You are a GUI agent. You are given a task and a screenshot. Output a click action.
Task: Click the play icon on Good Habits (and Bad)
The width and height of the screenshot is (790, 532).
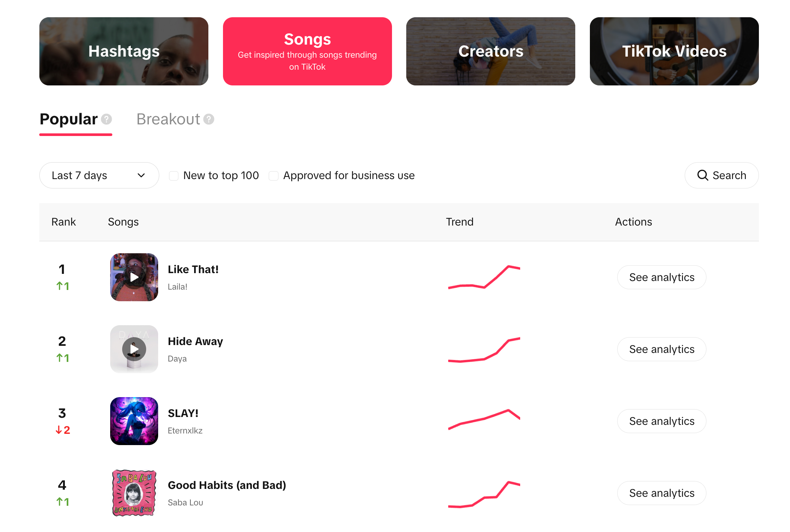(x=134, y=493)
